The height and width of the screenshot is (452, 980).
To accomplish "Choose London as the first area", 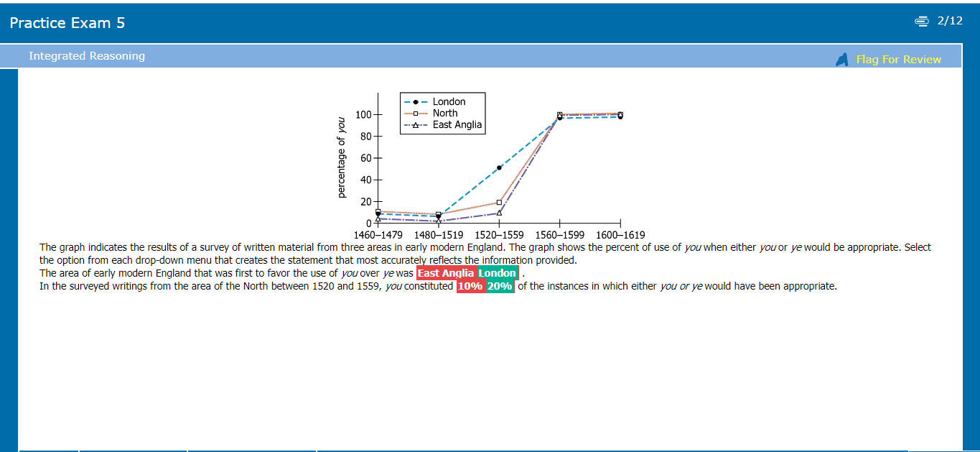I will pyautogui.click(x=497, y=273).
